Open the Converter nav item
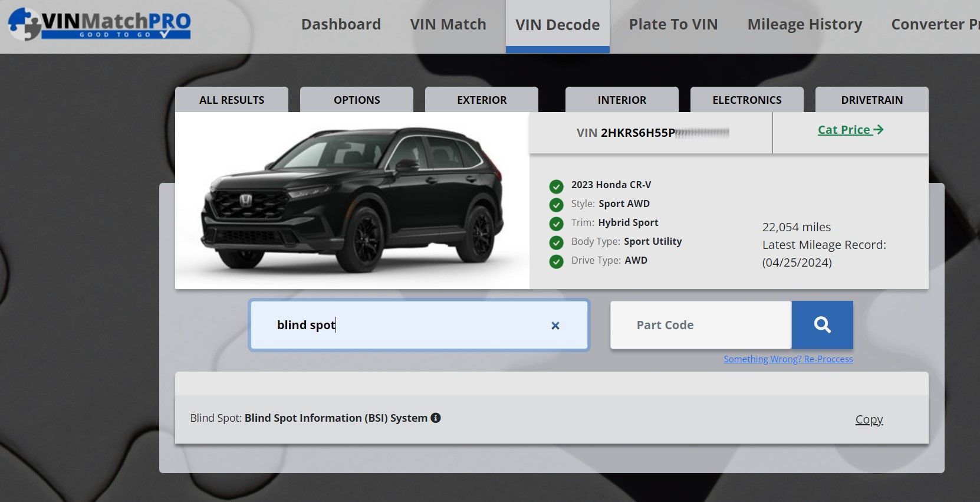Image resolution: width=980 pixels, height=502 pixels. pos(935,24)
